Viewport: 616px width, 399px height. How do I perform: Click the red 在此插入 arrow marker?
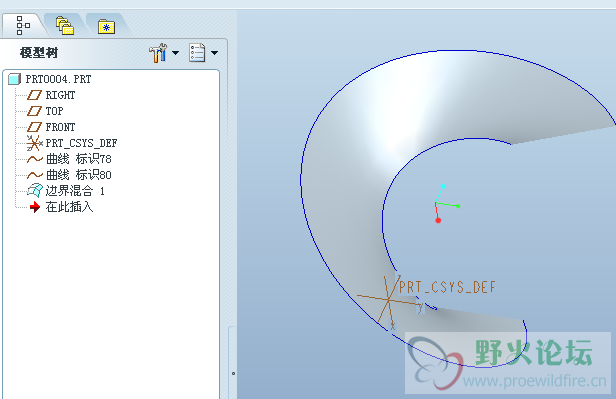click(35, 207)
